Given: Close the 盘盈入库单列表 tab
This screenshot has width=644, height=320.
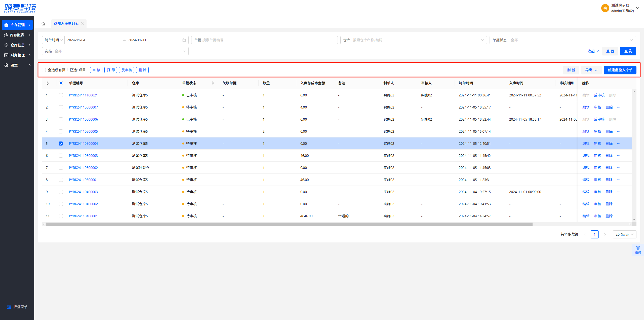Looking at the screenshot, I should coord(82,23).
